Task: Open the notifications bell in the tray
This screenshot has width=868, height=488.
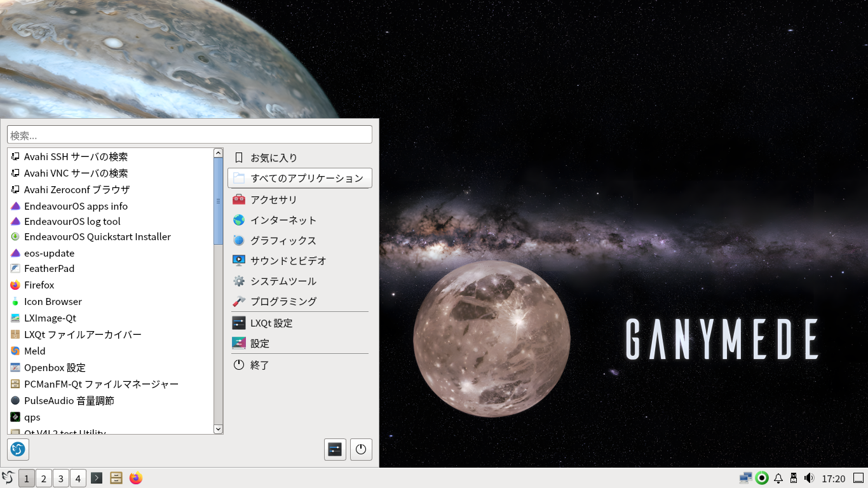Action: 778,478
